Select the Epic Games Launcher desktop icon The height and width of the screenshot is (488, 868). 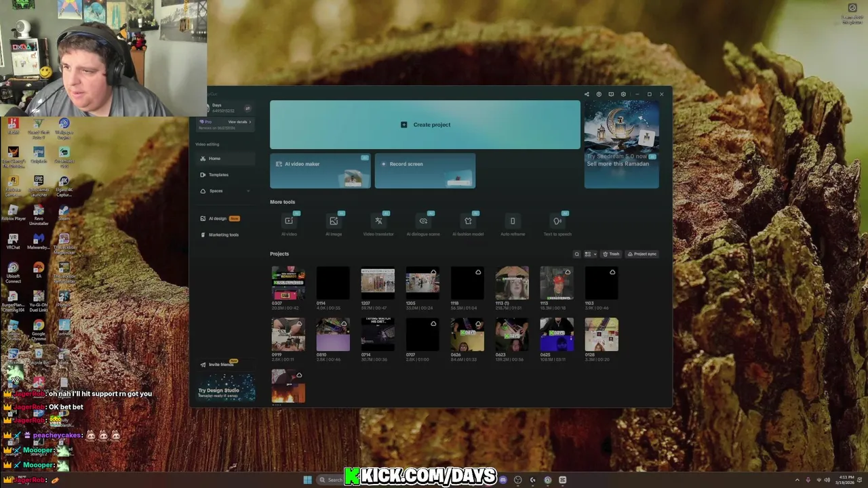(x=39, y=185)
